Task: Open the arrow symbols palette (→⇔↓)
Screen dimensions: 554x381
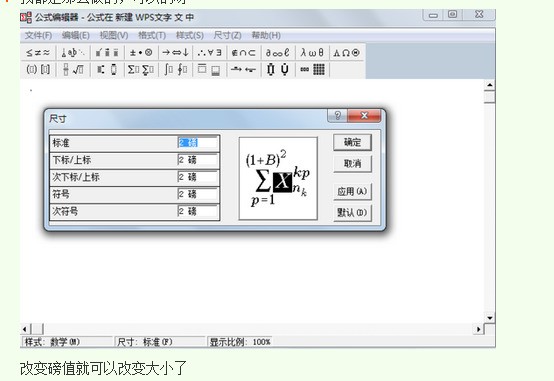Action: (176, 53)
